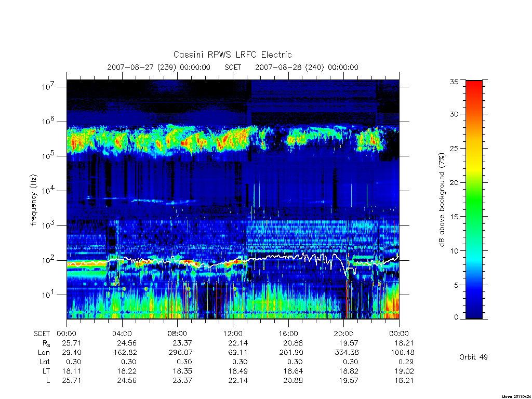Click the dB above background (7%) label
532x399 pixels.
[x=442, y=200]
